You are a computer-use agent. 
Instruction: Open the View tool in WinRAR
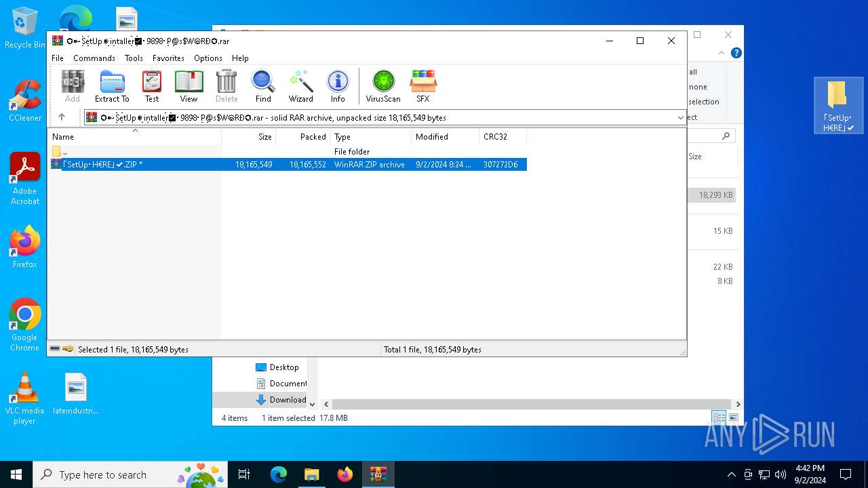point(189,86)
